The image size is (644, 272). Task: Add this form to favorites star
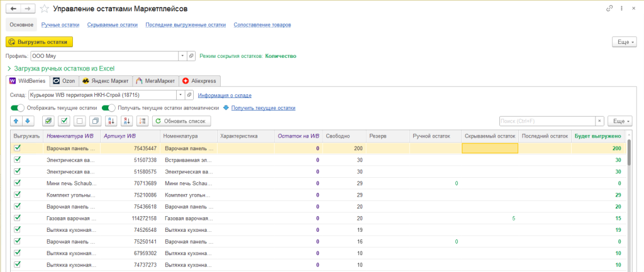point(45,9)
